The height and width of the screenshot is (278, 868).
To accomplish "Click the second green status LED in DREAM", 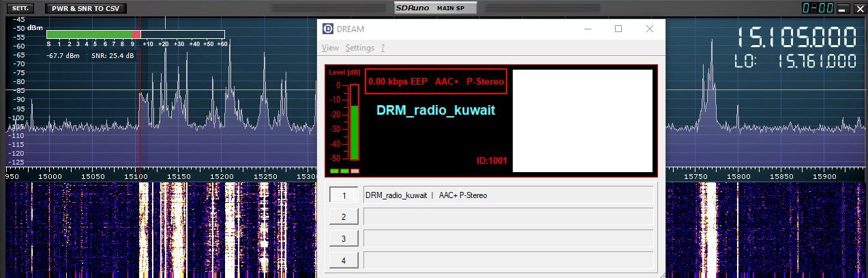I will click(344, 171).
